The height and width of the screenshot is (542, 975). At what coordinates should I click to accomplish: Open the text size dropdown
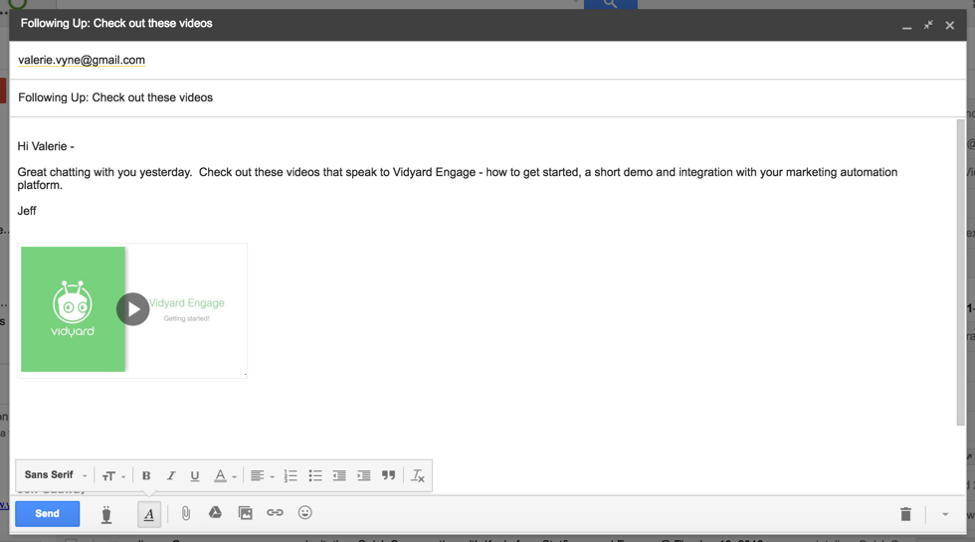(x=113, y=476)
